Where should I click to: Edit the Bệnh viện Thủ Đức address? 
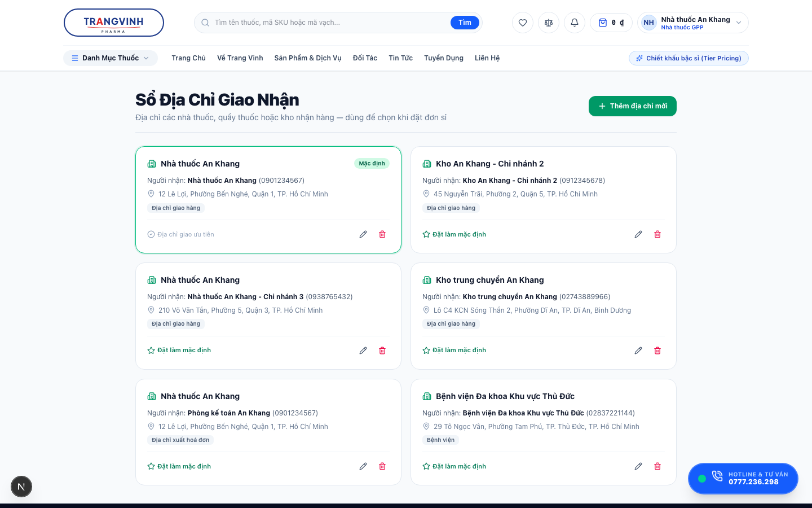click(638, 466)
